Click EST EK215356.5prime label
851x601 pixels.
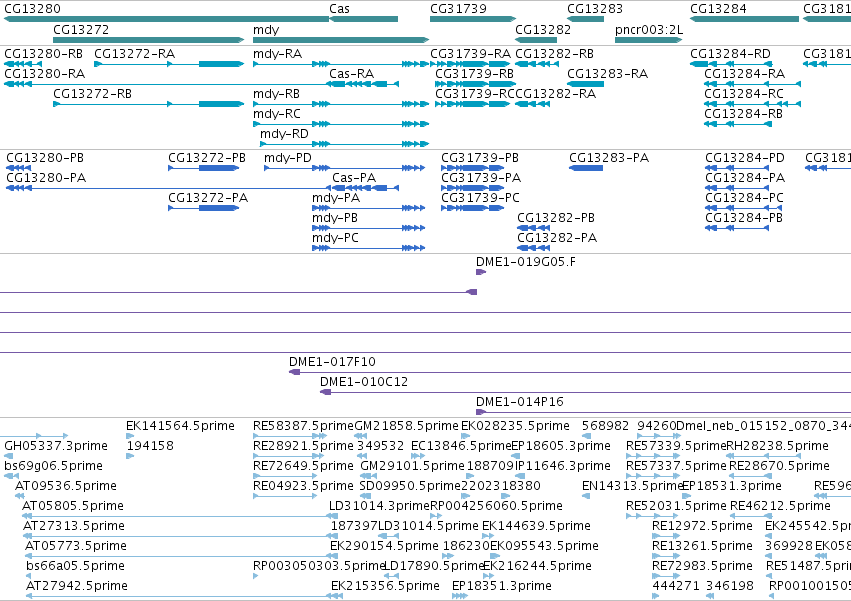[x=385, y=586]
